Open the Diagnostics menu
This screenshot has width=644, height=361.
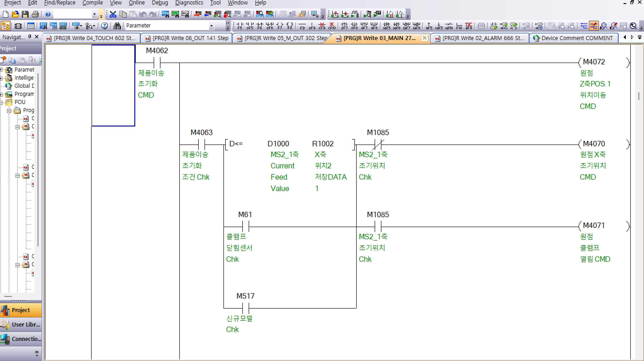pos(189,3)
